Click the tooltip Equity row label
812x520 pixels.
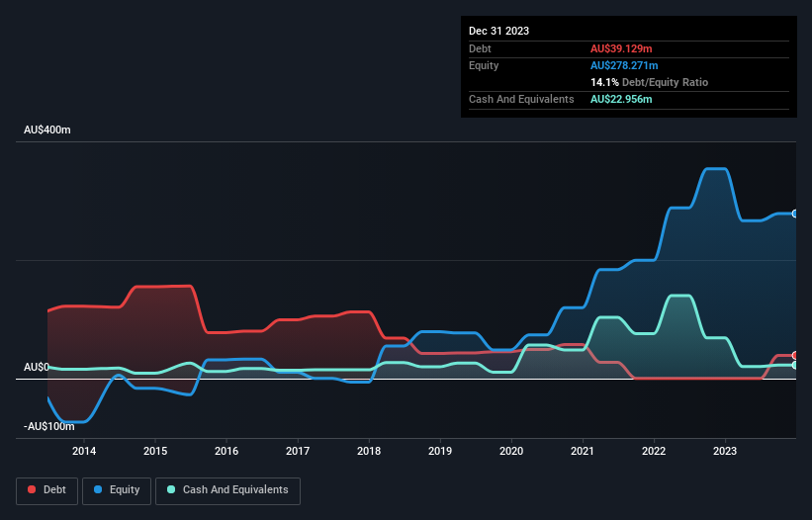pos(484,65)
